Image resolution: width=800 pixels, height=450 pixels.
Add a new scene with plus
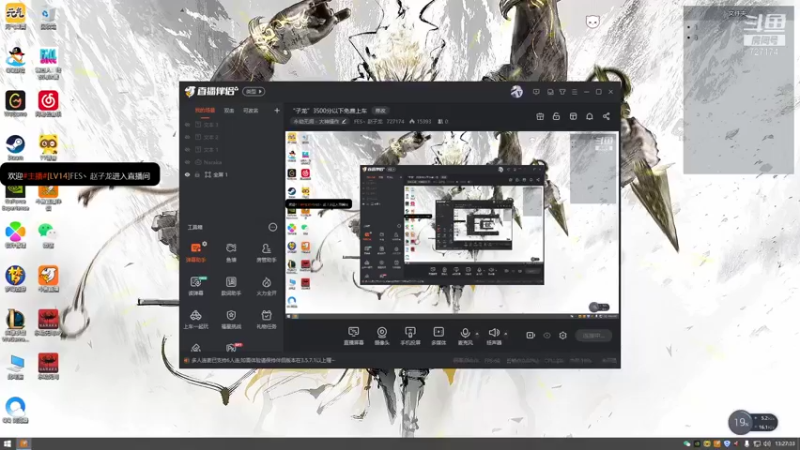click(x=277, y=110)
